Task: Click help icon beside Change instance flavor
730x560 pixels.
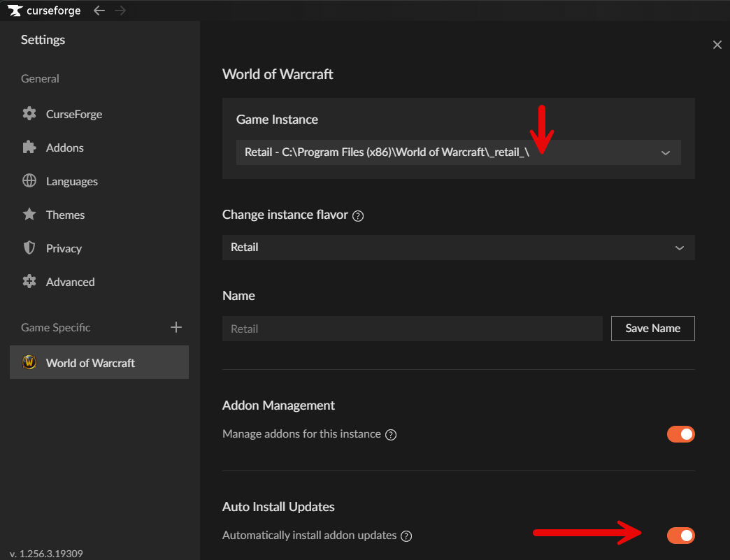Action: (x=358, y=216)
